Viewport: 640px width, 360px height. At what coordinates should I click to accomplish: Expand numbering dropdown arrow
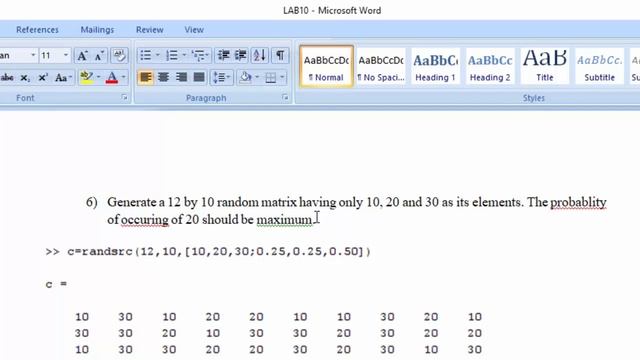point(184,56)
